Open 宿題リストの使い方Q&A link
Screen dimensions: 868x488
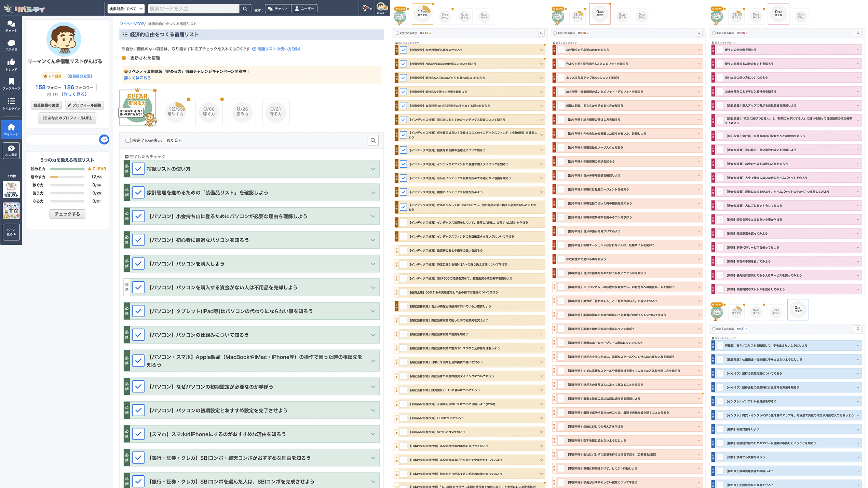pos(278,49)
